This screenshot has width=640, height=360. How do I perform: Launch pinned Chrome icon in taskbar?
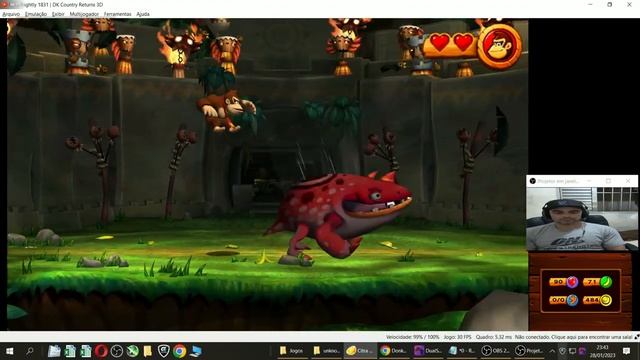point(179,351)
